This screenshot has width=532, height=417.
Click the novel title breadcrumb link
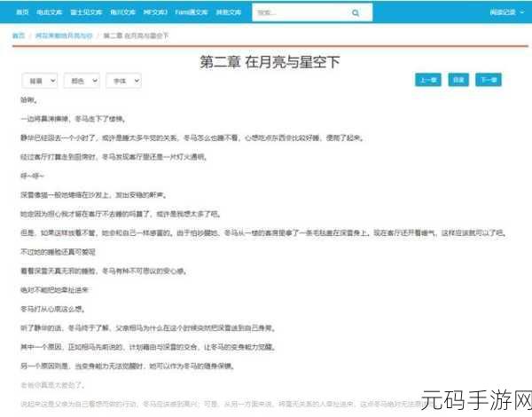coord(64,35)
